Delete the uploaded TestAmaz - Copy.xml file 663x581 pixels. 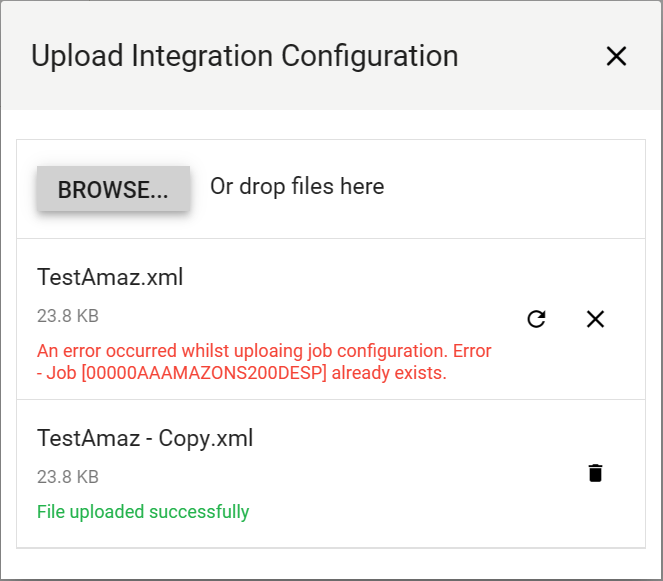click(595, 473)
